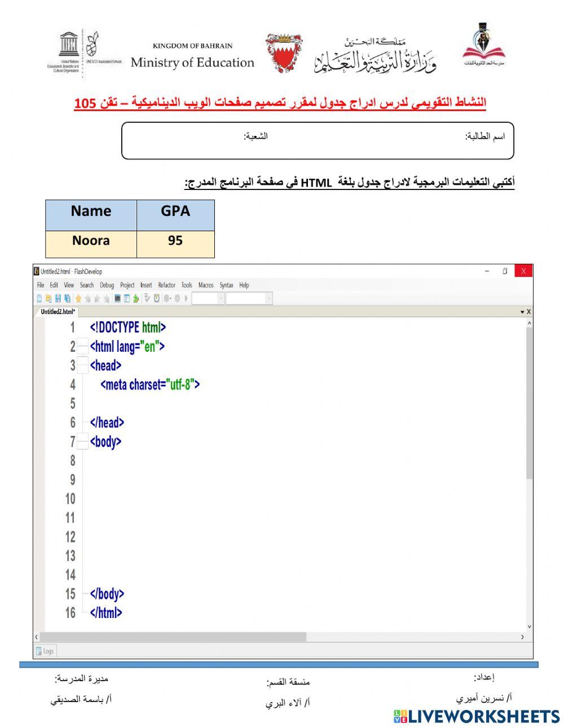Open the tab list using the down arrow

(x=523, y=311)
